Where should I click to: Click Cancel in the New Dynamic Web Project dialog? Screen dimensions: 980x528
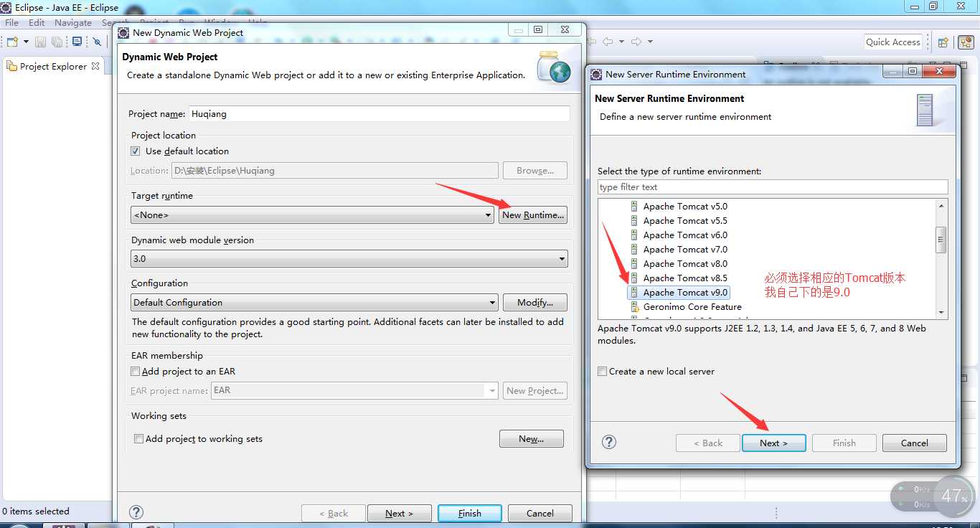(x=540, y=513)
